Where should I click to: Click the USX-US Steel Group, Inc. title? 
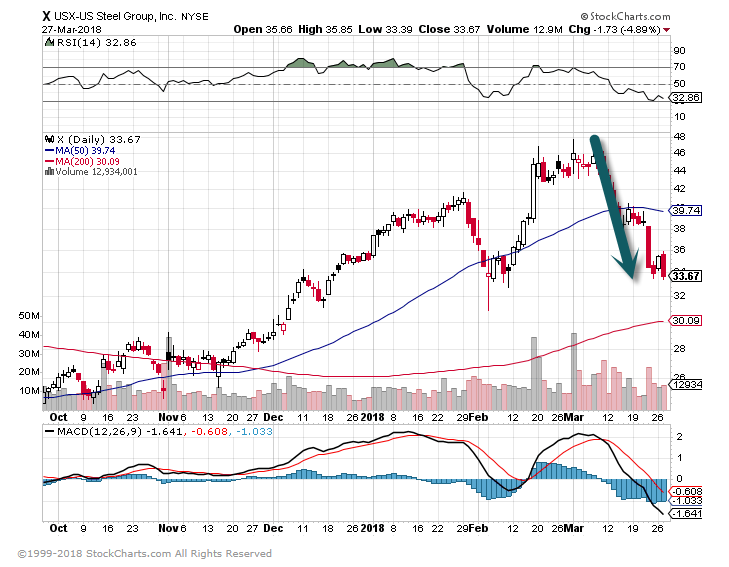[x=115, y=17]
